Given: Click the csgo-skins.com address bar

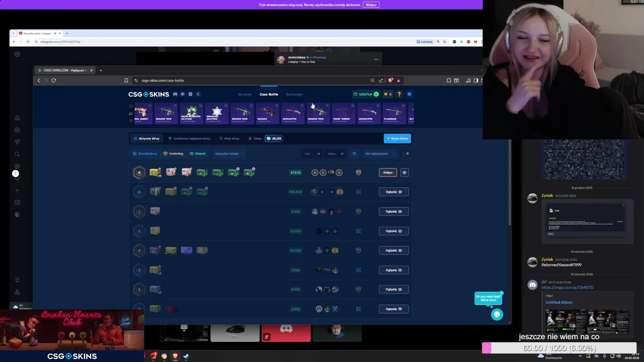Looking at the screenshot, I should tap(252, 80).
